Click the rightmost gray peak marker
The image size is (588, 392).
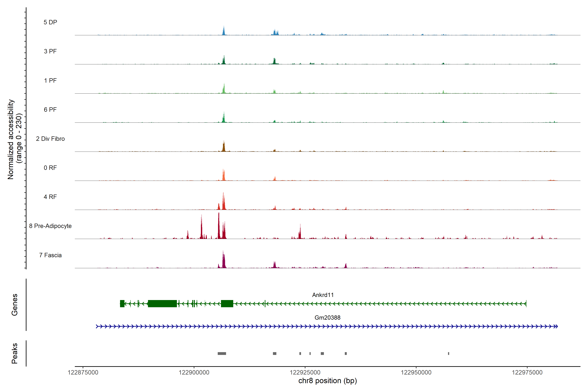(x=449, y=353)
